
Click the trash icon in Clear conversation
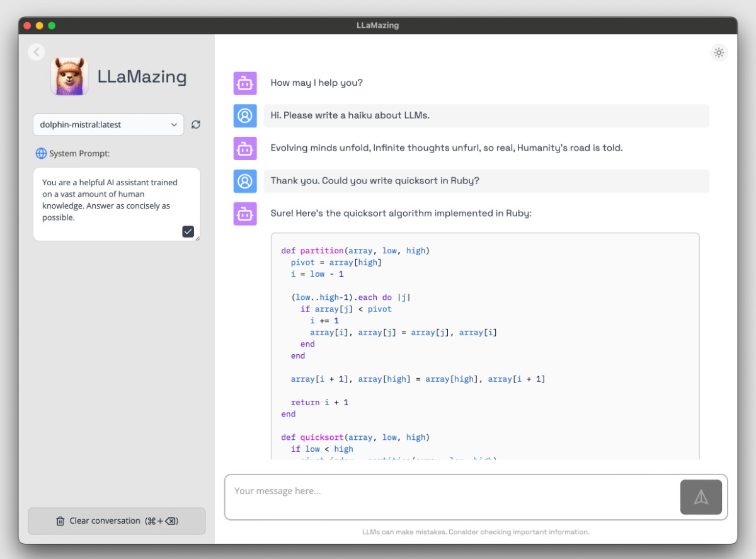click(x=60, y=521)
